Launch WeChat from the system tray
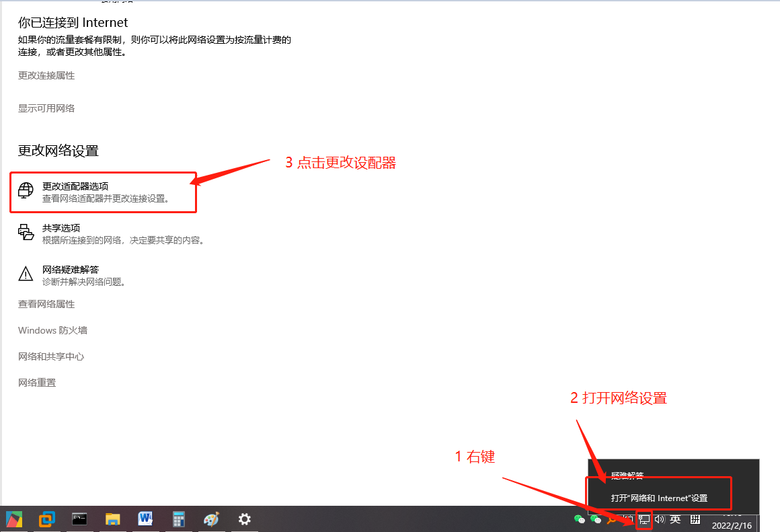This screenshot has height=532, width=780. [580, 519]
